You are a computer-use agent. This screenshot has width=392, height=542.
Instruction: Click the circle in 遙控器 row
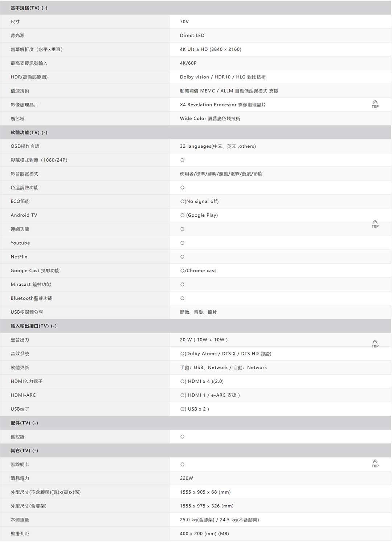(x=182, y=437)
